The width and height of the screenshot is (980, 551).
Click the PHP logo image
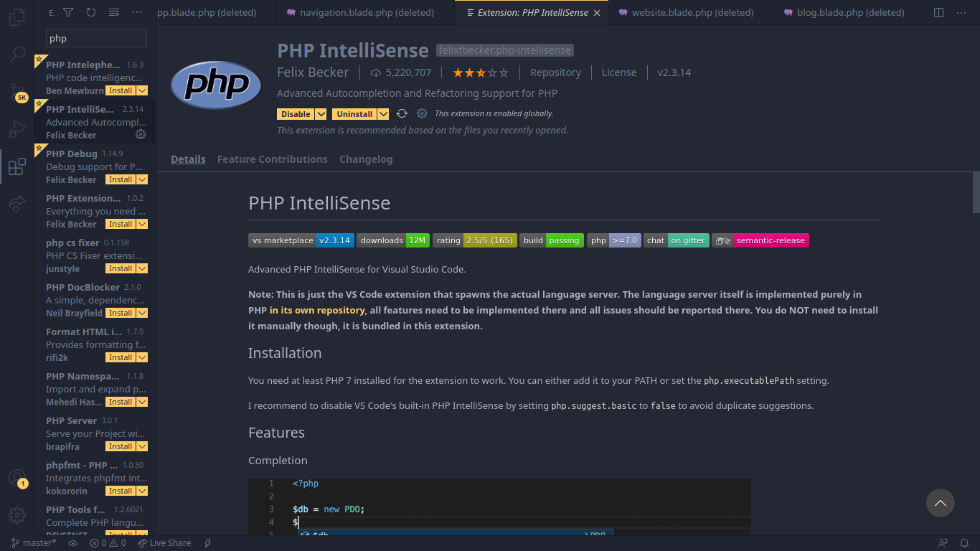tap(216, 85)
